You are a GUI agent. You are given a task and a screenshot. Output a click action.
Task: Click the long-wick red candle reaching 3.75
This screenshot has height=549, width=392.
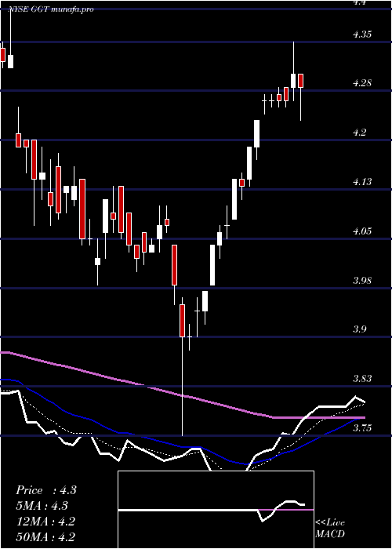pos(183,366)
